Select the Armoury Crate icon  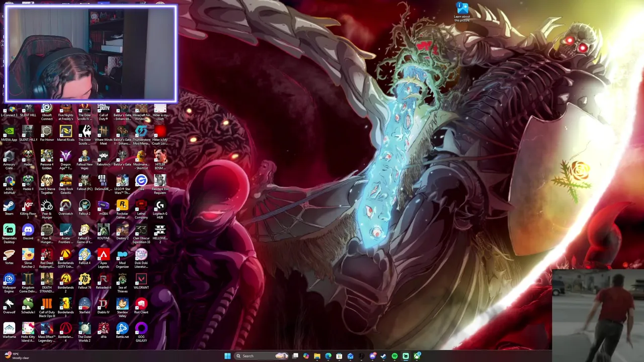tap(9, 160)
